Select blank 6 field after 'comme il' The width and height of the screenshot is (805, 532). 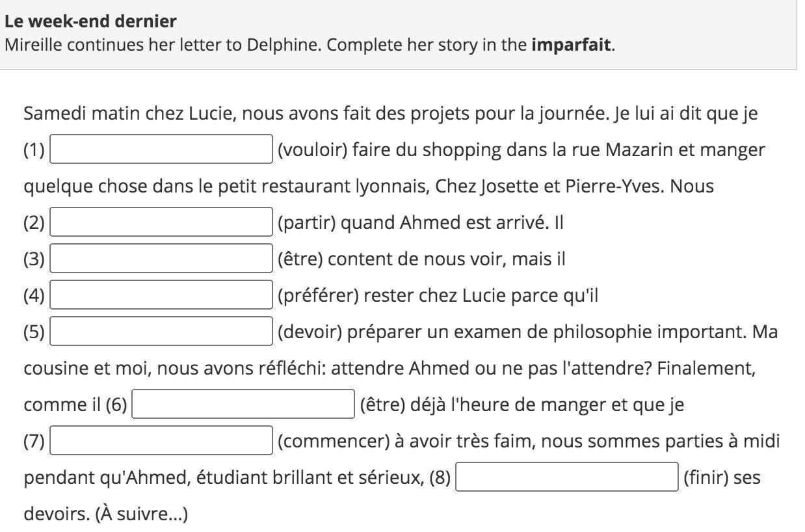tap(243, 404)
